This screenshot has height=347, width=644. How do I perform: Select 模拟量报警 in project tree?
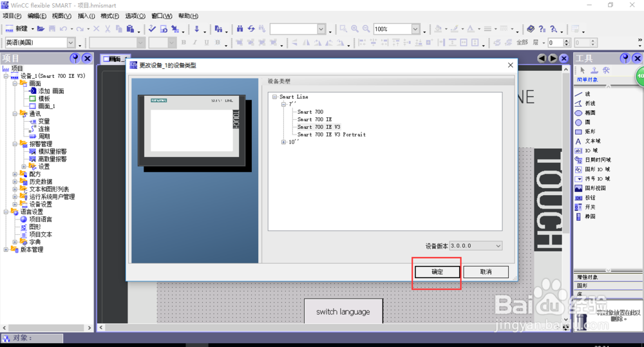(52, 151)
